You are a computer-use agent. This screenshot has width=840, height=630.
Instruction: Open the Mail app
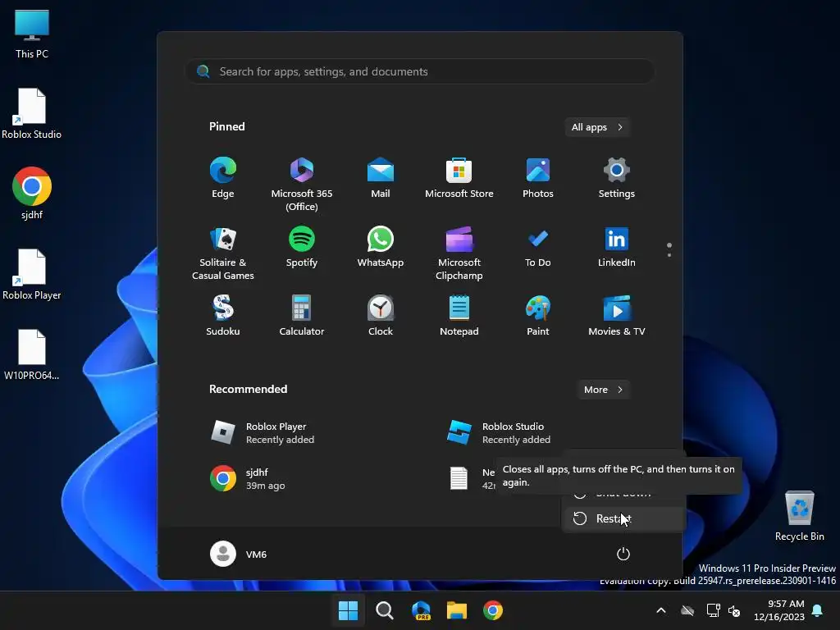(381, 178)
